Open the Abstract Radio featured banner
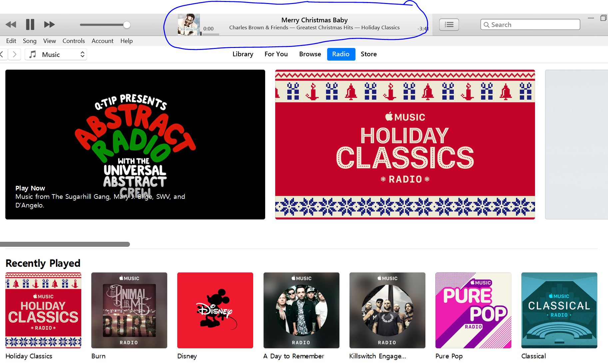This screenshot has height=364, width=608. [135, 145]
